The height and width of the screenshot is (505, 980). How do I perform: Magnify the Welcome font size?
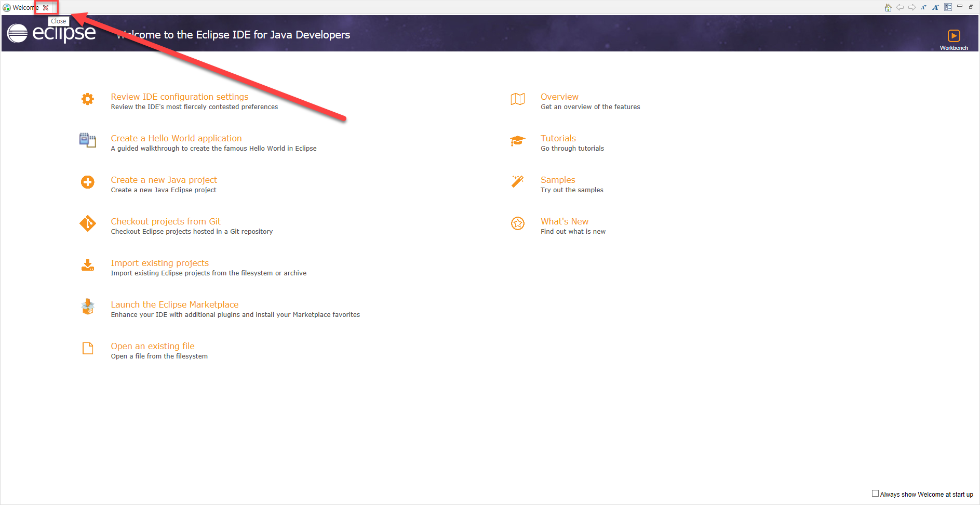point(936,7)
